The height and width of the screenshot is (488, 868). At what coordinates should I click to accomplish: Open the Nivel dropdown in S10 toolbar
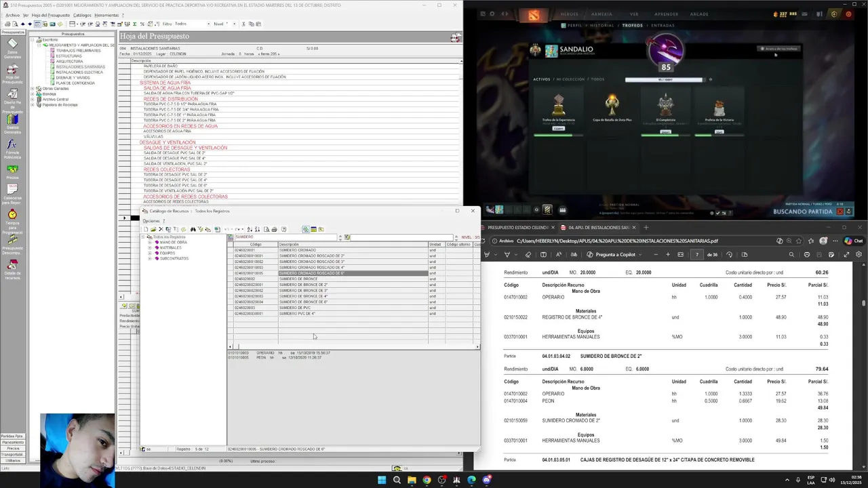click(x=235, y=24)
